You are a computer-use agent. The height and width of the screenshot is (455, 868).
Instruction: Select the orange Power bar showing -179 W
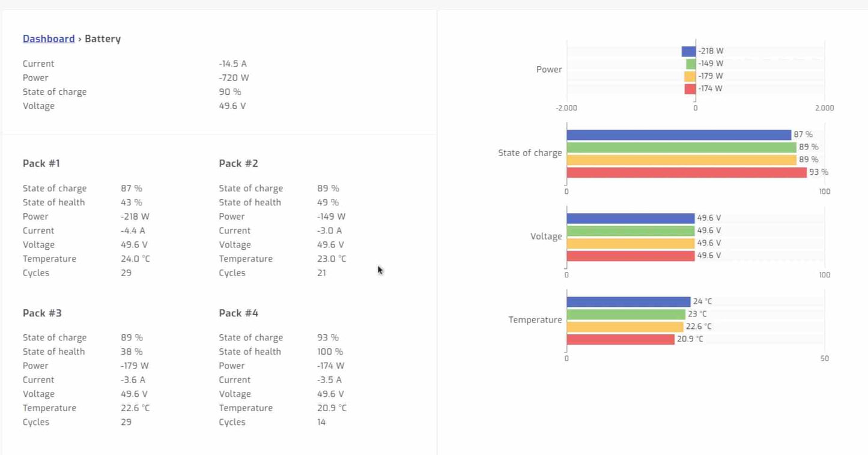coord(690,76)
